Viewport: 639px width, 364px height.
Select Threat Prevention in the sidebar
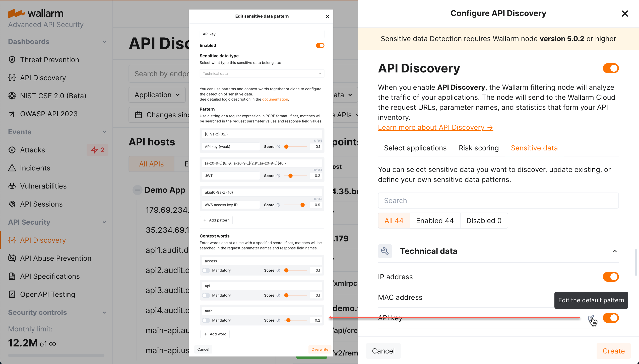(49, 60)
